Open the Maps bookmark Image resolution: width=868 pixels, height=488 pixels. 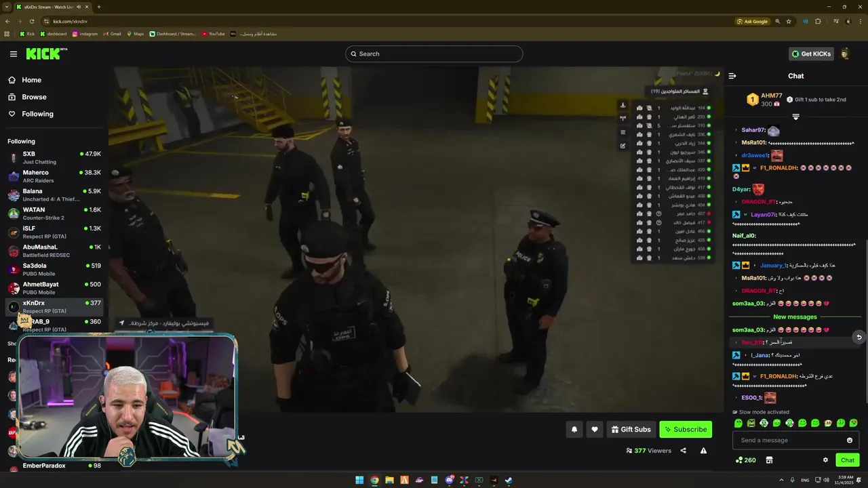135,33
